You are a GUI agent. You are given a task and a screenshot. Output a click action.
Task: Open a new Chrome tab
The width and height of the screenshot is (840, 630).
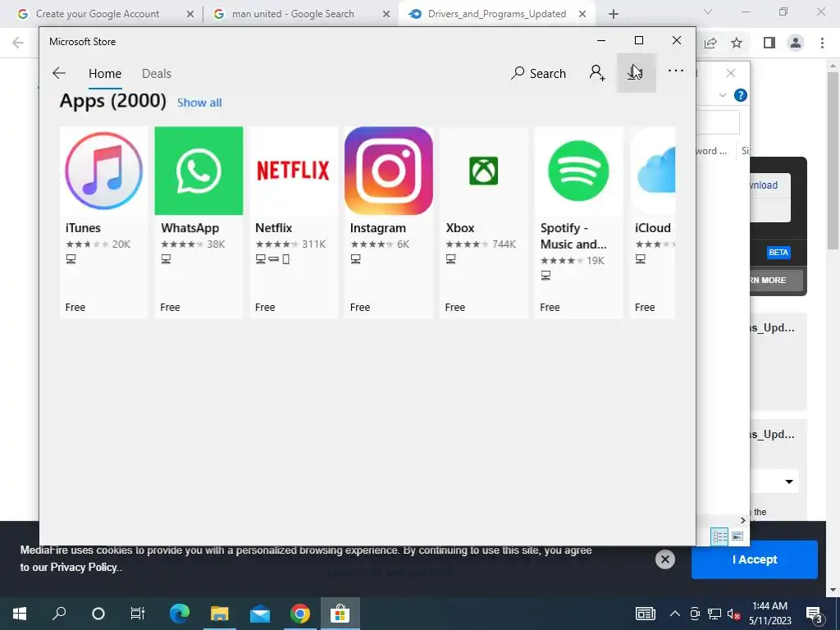614,14
